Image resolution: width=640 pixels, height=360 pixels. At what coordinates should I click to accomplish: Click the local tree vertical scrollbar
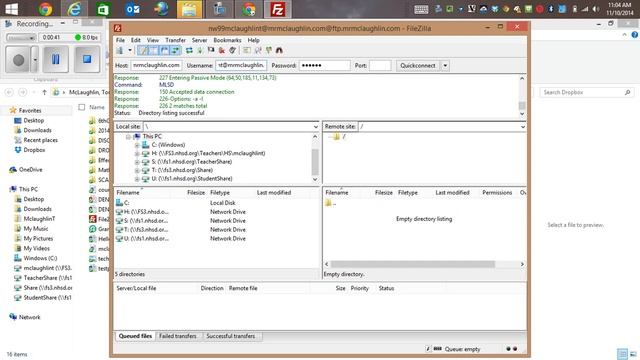315,158
